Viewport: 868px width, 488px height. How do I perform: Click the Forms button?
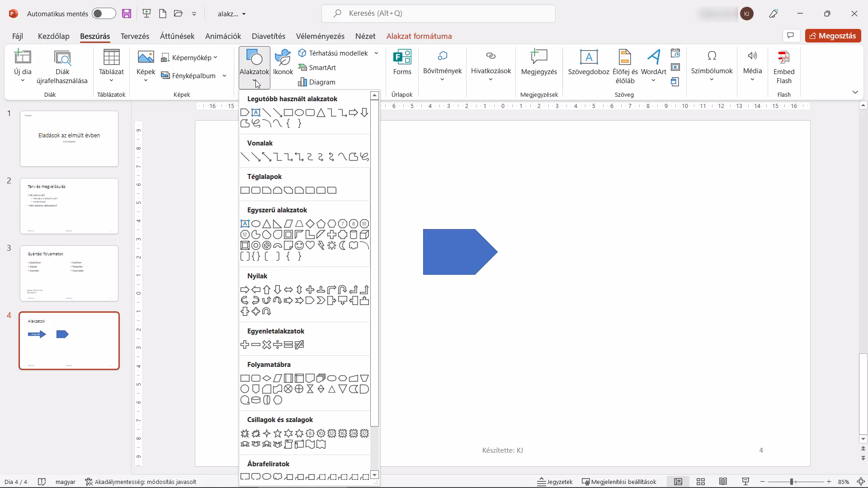402,62
